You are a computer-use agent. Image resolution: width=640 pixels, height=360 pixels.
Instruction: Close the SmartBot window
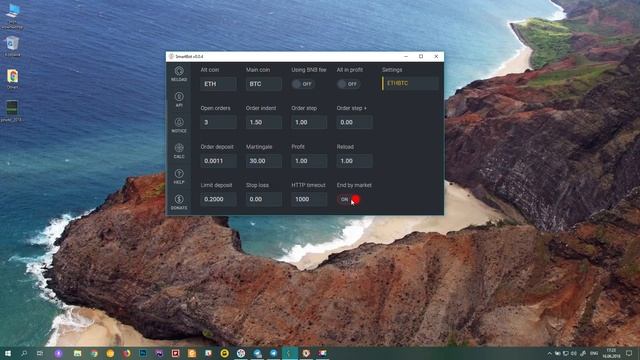point(436,56)
